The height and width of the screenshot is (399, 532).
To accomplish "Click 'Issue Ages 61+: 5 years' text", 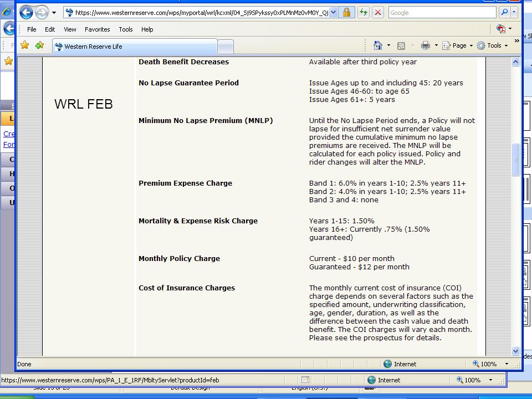I will pyautogui.click(x=352, y=100).
